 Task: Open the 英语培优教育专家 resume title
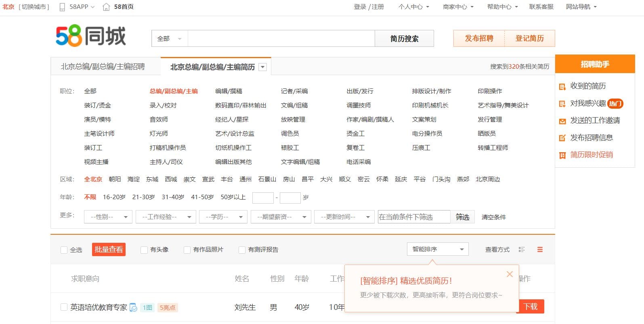click(x=99, y=307)
